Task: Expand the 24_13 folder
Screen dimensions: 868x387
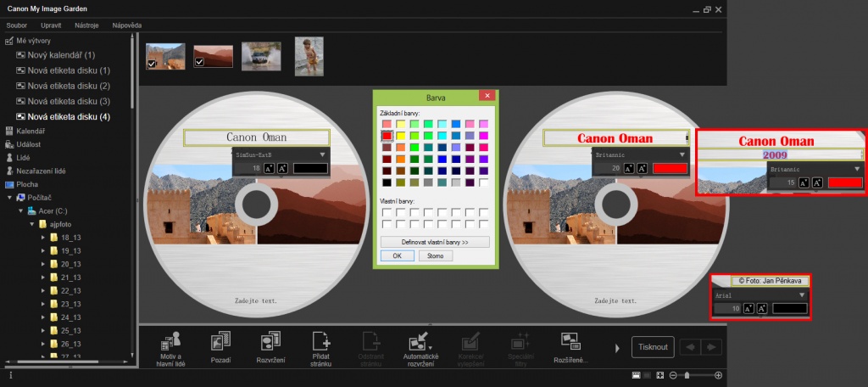Action: point(44,317)
